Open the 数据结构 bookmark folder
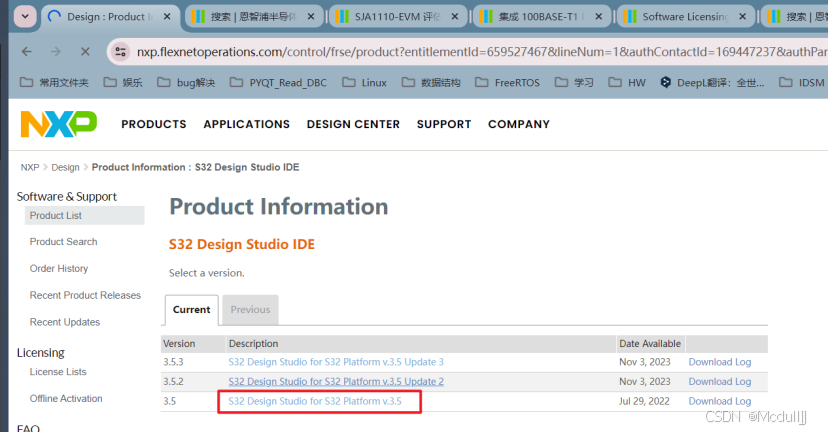Image resolution: width=828 pixels, height=432 pixels. pyautogui.click(x=431, y=82)
